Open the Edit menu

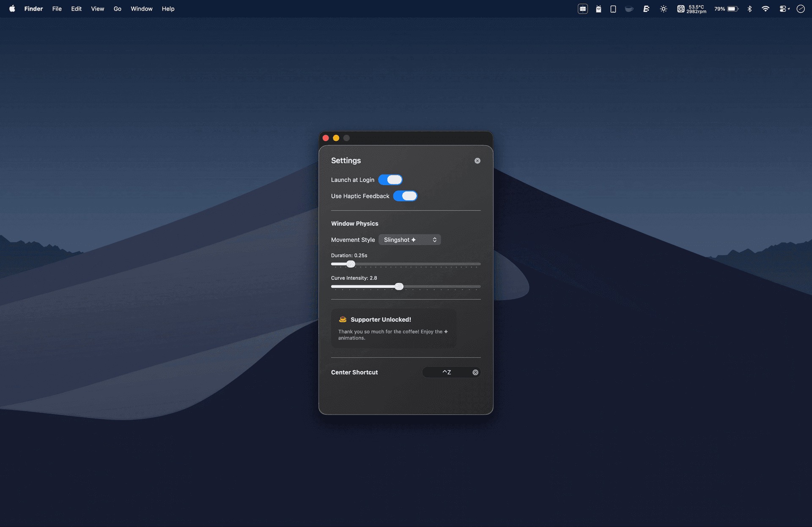coord(76,8)
